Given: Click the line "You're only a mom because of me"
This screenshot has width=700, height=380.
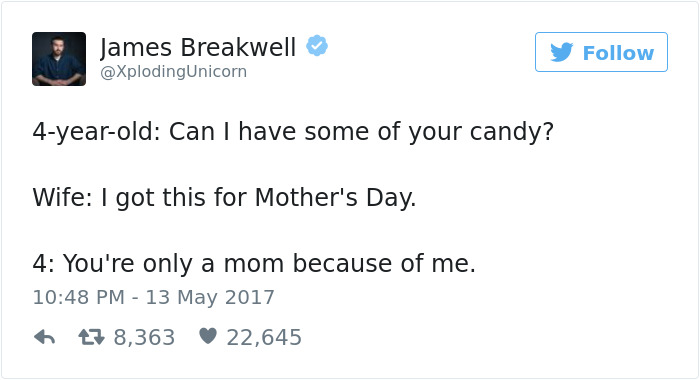Looking at the screenshot, I should 254,263.
